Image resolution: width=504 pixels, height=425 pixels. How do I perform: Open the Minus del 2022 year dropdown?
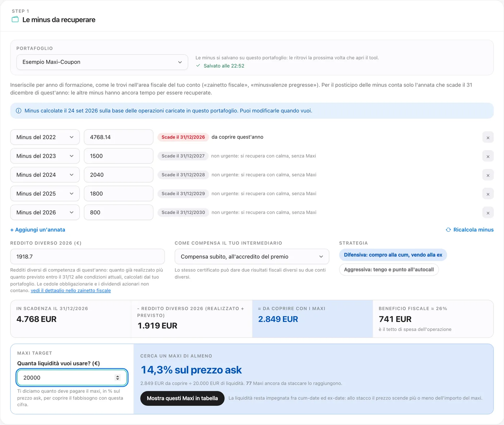(x=45, y=137)
